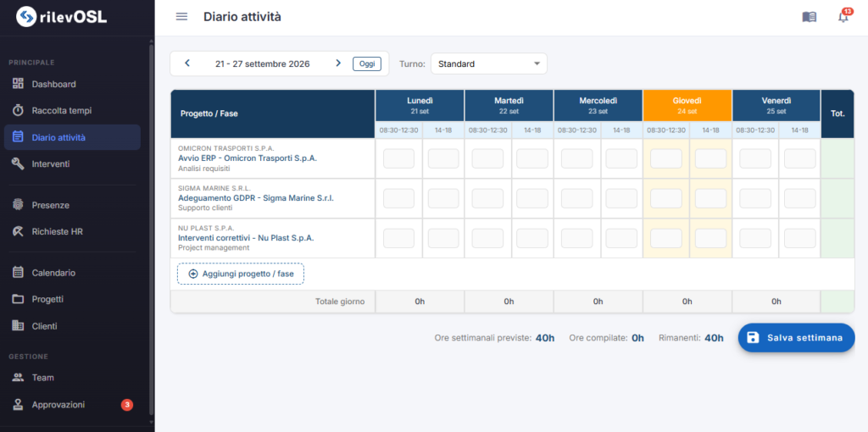Click the Approvazioni badge showing 3
This screenshot has height=432, width=868.
(x=127, y=405)
